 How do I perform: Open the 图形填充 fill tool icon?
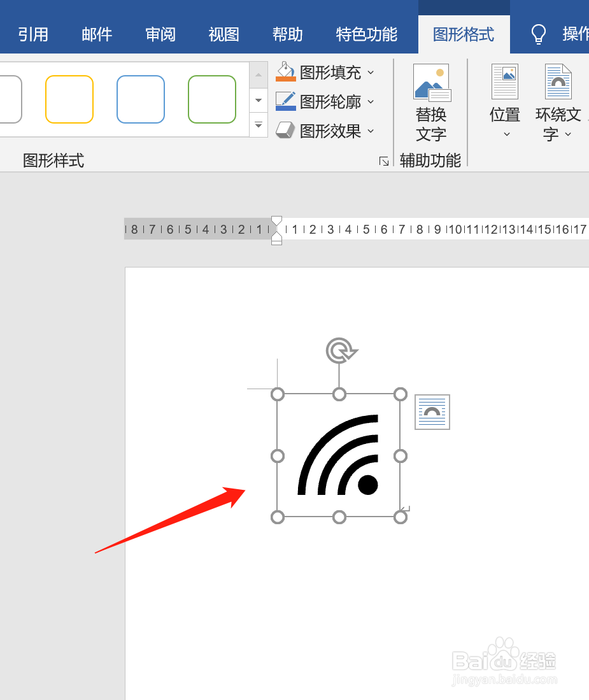[286, 72]
